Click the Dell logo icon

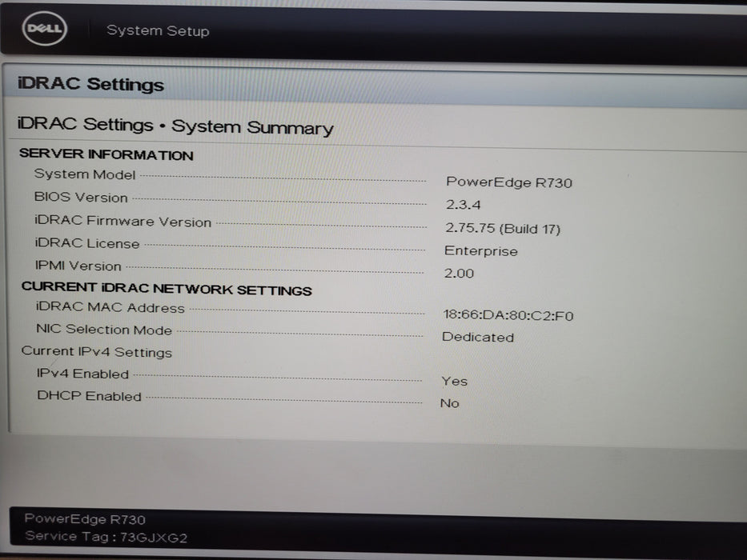44,29
